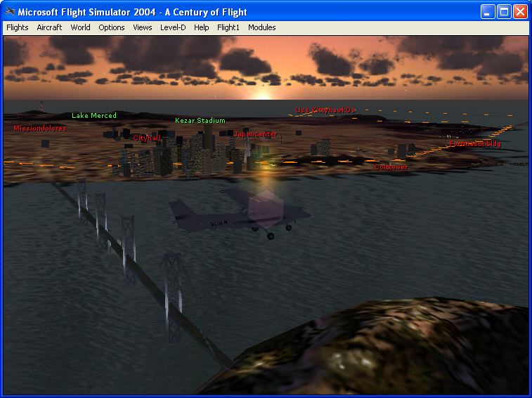Open the Level-D menu
Screen dimensions: 532x398
(173, 27)
